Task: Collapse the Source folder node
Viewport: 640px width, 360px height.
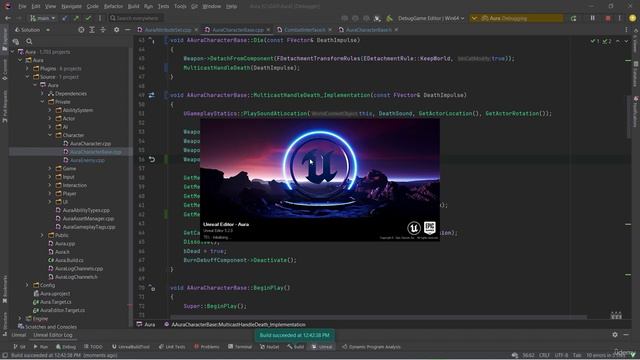Action: 27,77
